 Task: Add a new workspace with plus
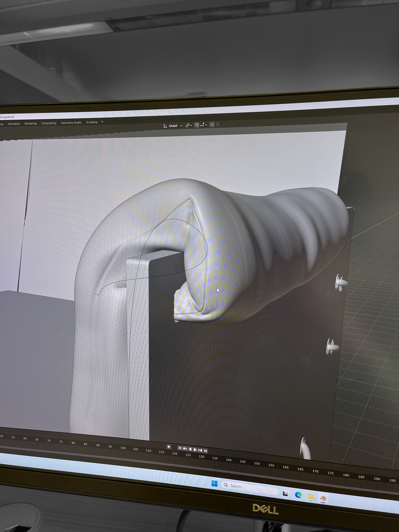[x=102, y=122]
